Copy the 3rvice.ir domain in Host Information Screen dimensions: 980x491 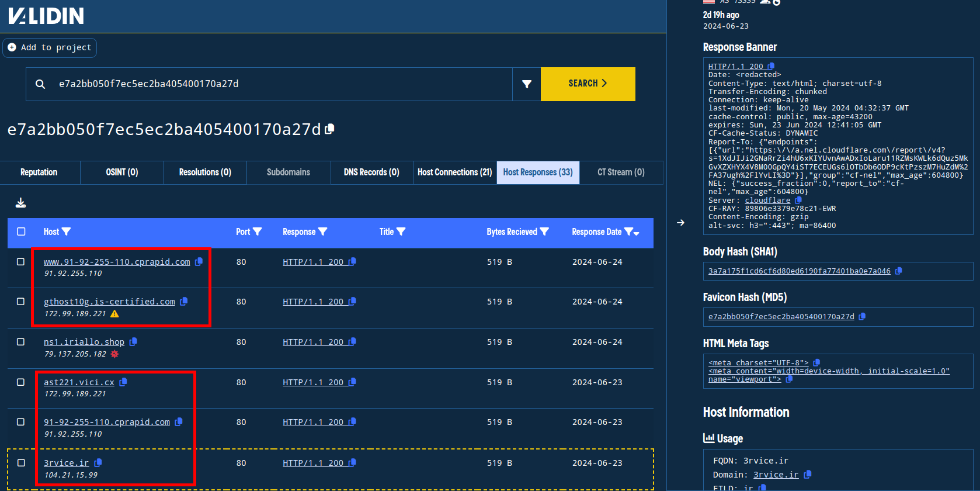tap(808, 475)
